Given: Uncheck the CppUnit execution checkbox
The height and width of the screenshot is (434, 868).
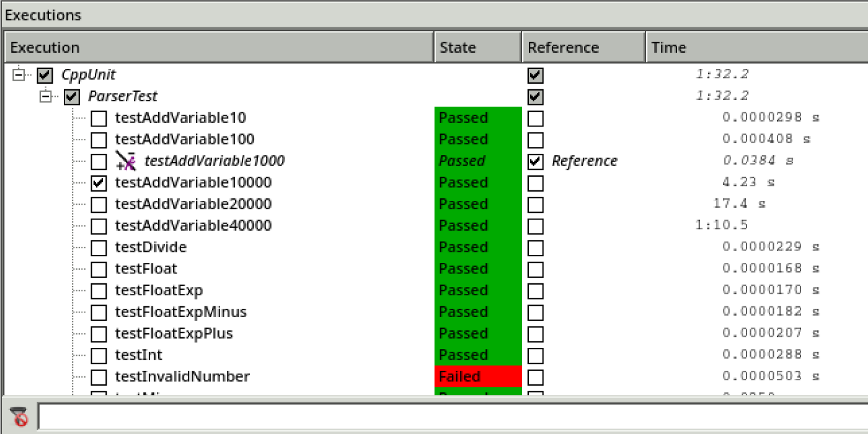Looking at the screenshot, I should [45, 76].
